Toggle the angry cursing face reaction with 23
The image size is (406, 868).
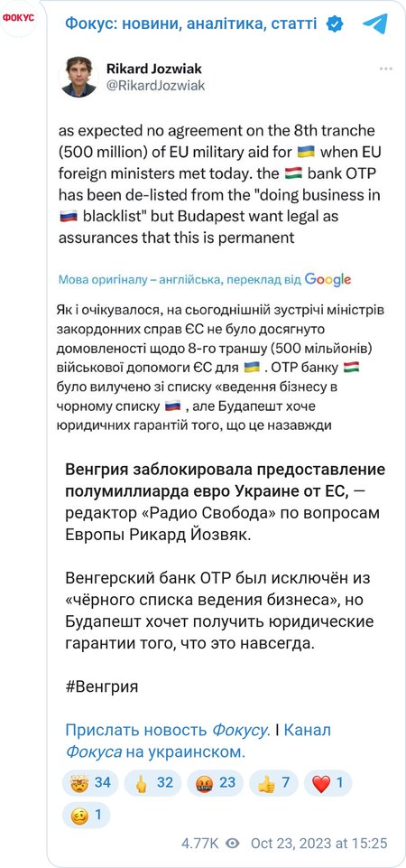215,783
